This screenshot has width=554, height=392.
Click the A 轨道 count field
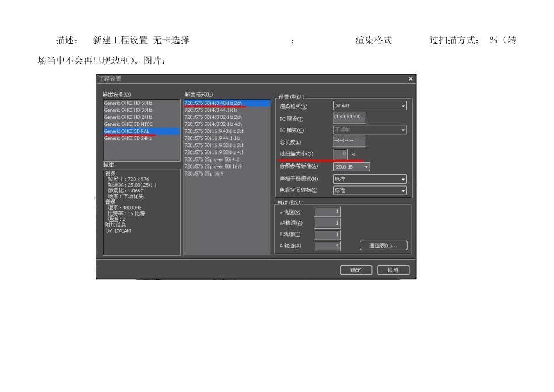tap(327, 246)
